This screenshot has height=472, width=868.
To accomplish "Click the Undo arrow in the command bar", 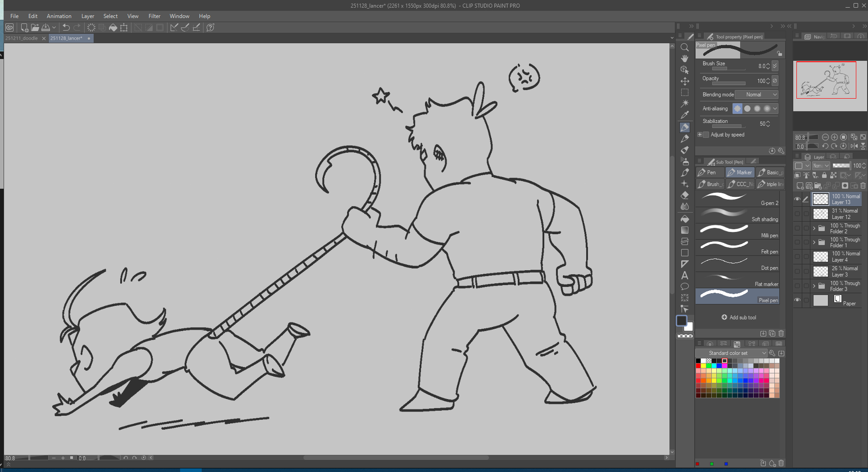I will 66,27.
